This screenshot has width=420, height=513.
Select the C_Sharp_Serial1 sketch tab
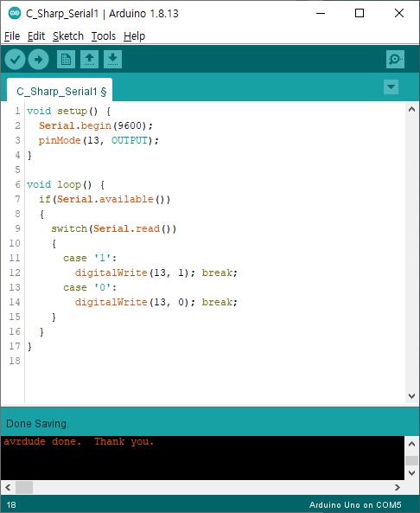(60, 90)
